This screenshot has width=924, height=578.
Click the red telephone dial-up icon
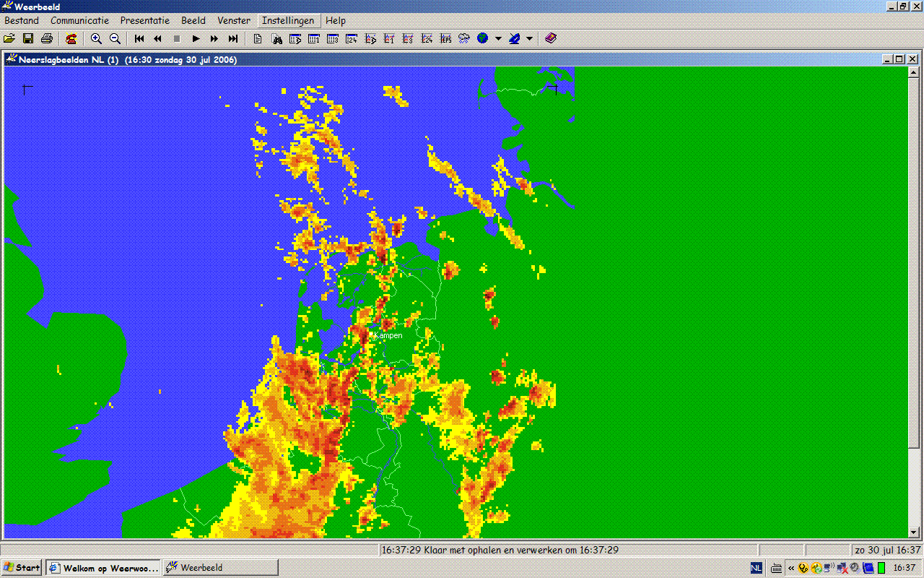tap(71, 38)
